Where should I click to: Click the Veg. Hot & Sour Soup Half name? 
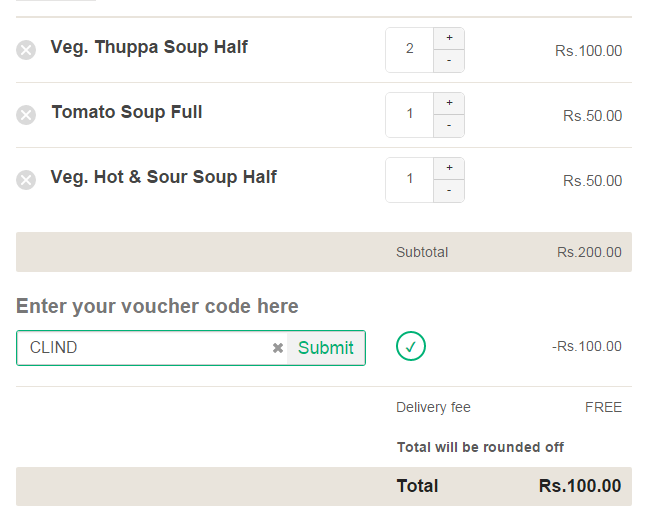[163, 177]
